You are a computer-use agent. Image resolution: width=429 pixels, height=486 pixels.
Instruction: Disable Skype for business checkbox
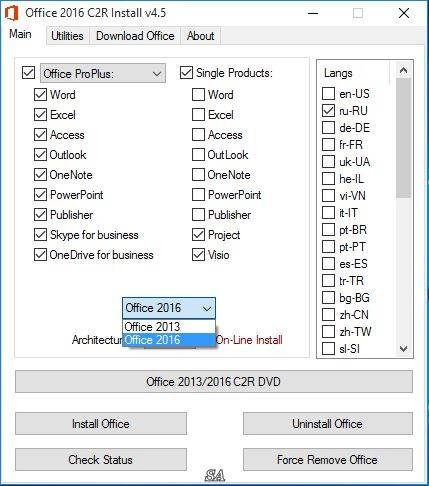(40, 235)
